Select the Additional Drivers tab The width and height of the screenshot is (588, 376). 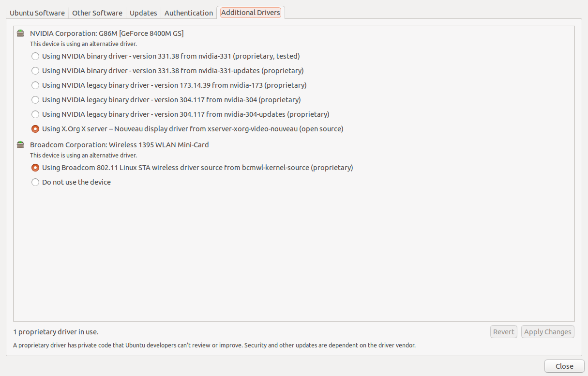point(251,13)
